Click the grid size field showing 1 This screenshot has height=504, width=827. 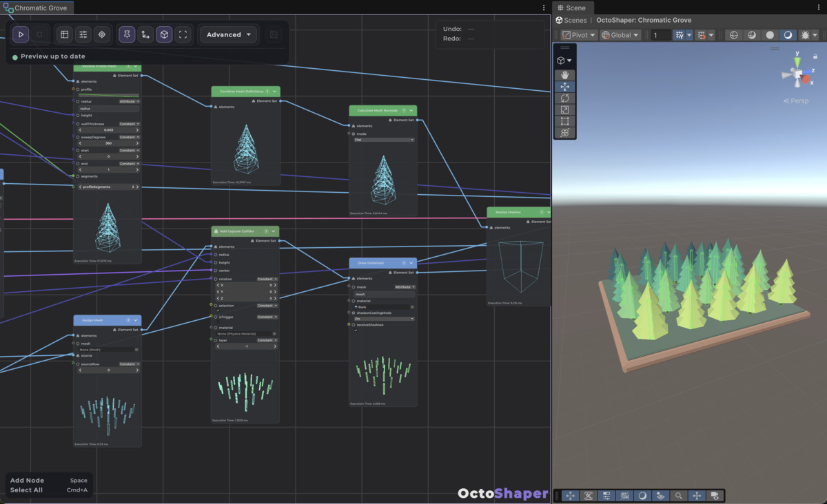pyautogui.click(x=661, y=35)
